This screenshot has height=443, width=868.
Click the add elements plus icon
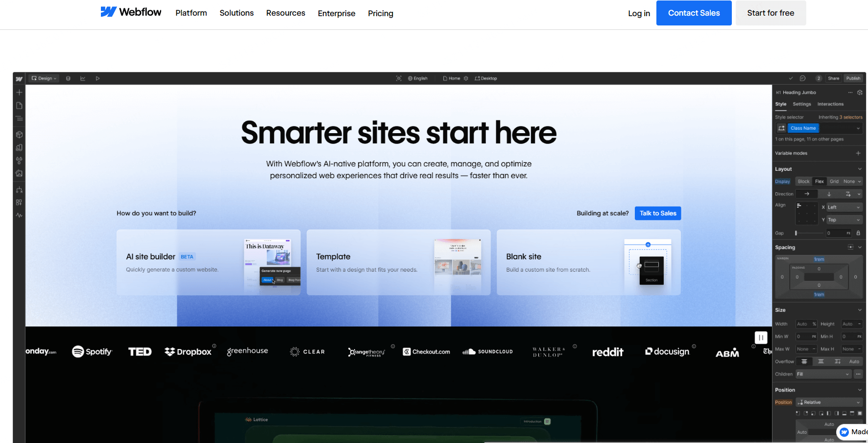pos(19,93)
